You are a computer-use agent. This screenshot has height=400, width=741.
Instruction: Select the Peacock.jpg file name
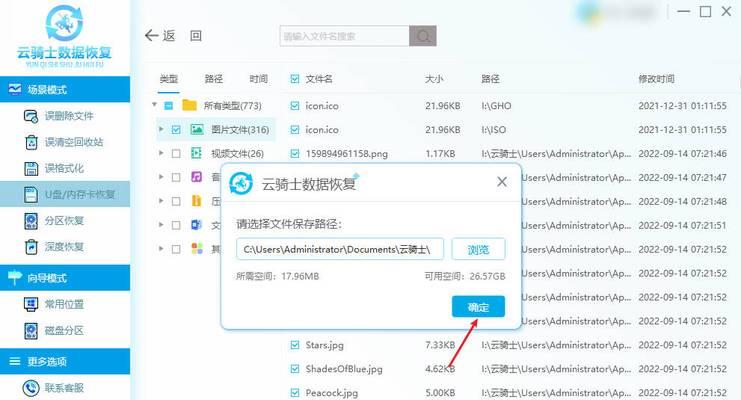[x=332, y=393]
